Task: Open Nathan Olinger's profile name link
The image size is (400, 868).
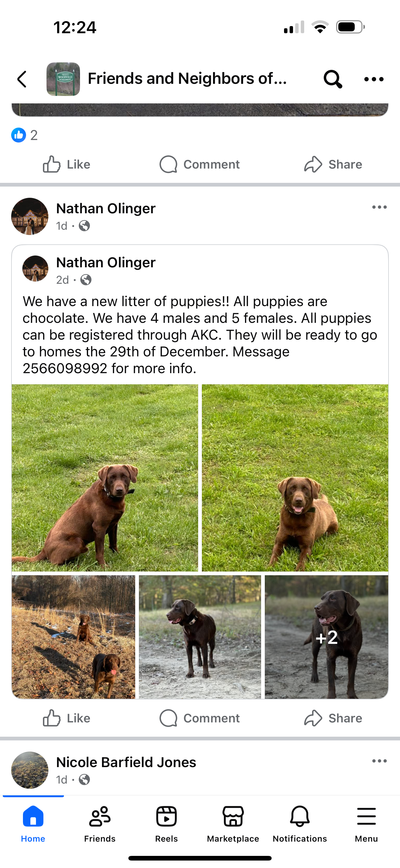Action: coord(106,208)
